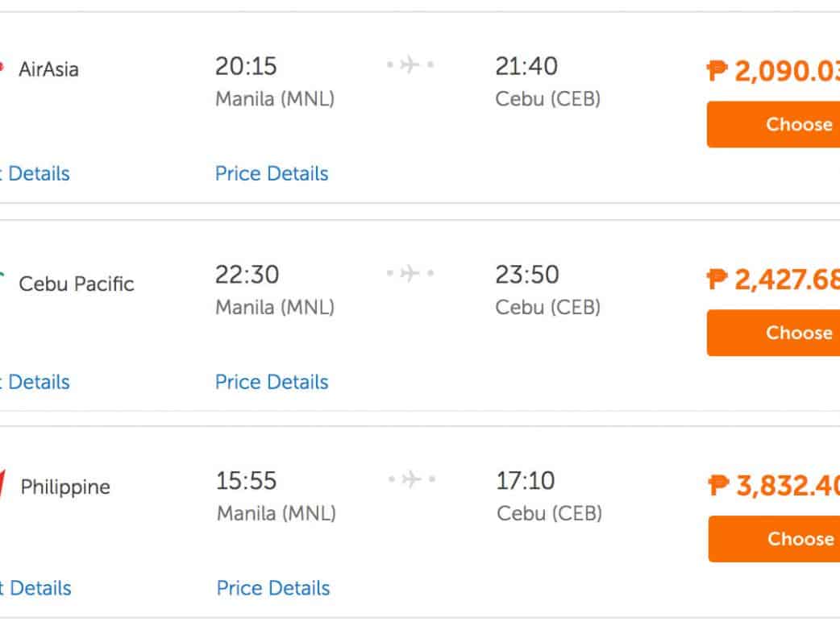The height and width of the screenshot is (630, 840).
Task: Click the 20:15 Manila departure time
Action: point(247,66)
